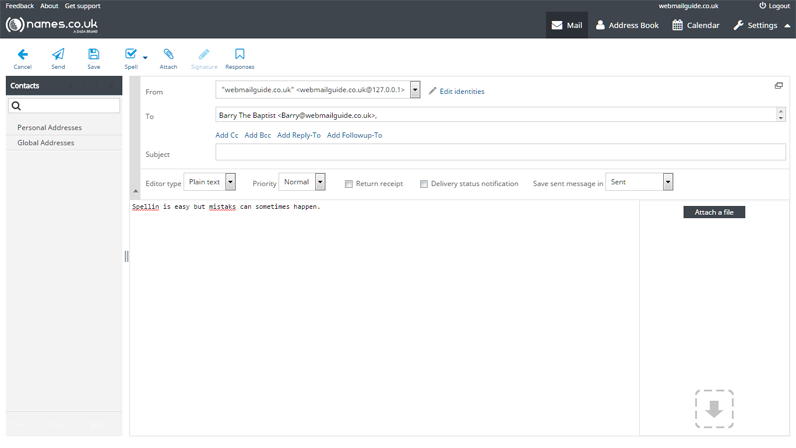Click the To field scroll arrows
Screen dimensions: 796x448
pyautogui.click(x=781, y=114)
